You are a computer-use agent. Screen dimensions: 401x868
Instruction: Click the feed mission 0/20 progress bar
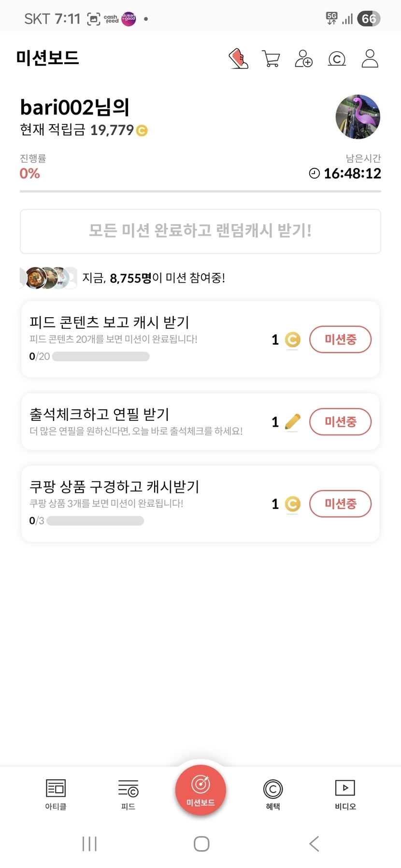tap(100, 357)
